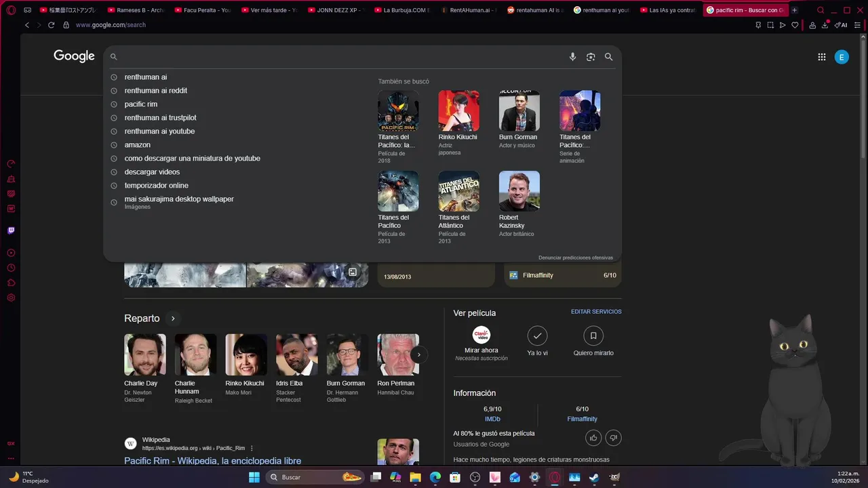
Task: Launch Steam from the taskbar
Action: pos(594,477)
